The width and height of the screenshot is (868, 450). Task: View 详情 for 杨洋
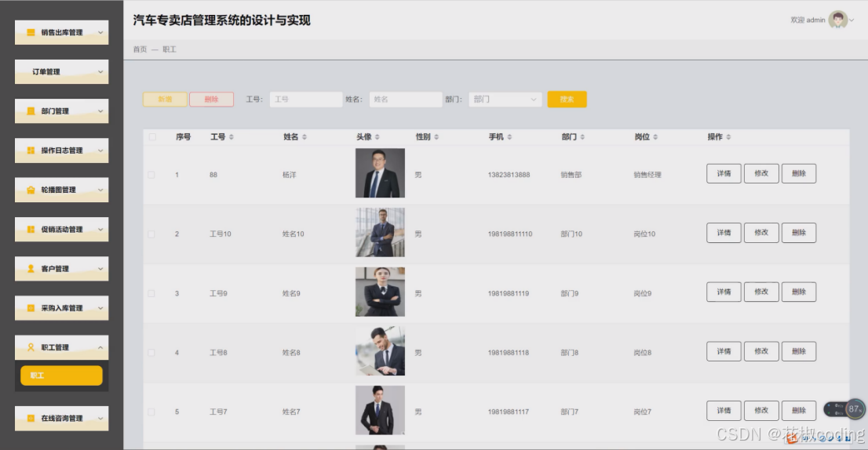(x=724, y=173)
